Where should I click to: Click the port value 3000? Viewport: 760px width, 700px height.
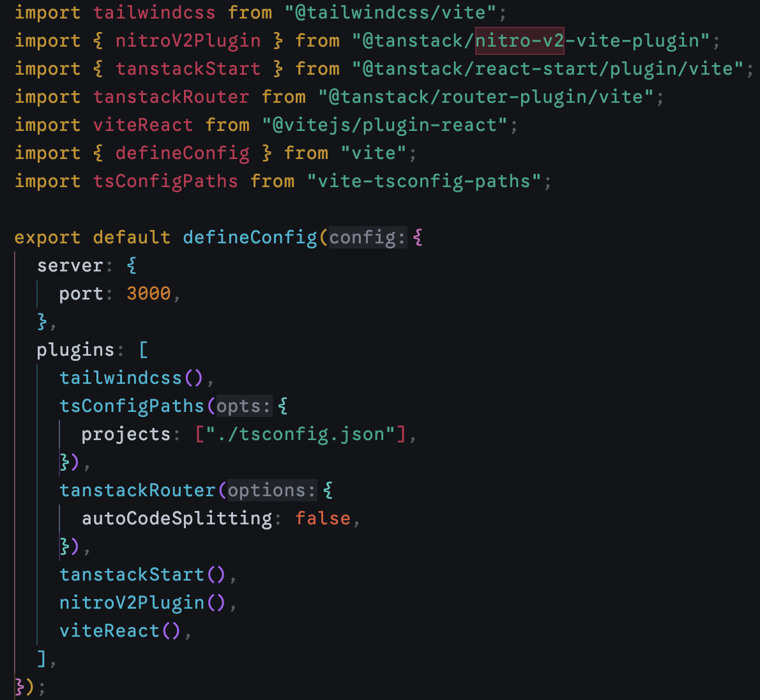[x=148, y=294]
